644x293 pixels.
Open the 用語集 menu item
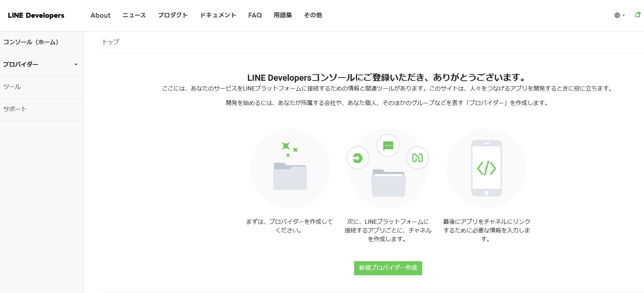(x=283, y=15)
